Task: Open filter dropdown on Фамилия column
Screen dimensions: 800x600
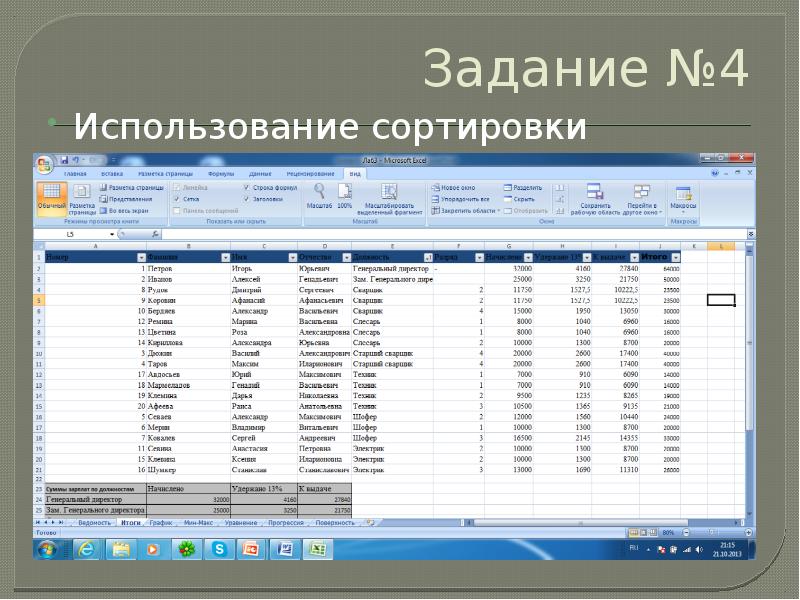Action: 226,258
